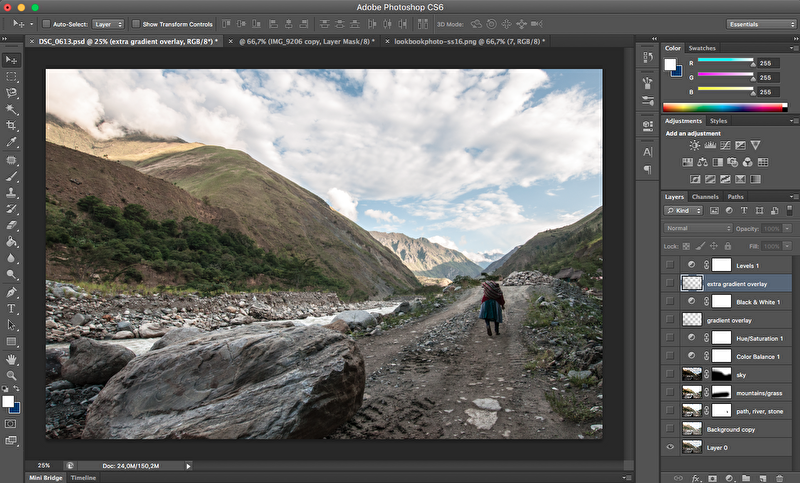The width and height of the screenshot is (800, 483).
Task: Show the Black & White 1 layer
Action: pos(670,301)
